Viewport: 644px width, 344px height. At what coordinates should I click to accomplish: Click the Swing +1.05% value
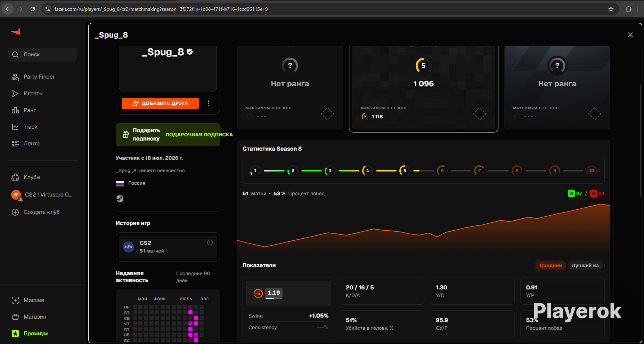pyautogui.click(x=319, y=316)
